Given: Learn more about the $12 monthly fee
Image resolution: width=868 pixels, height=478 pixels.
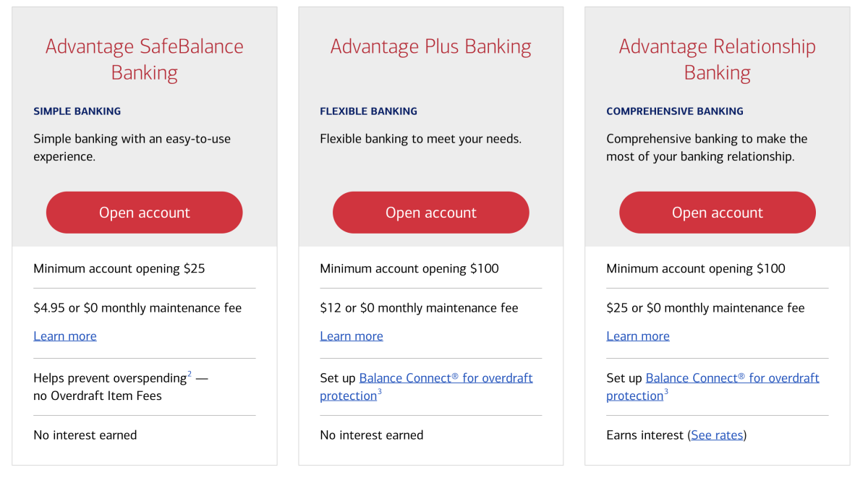Looking at the screenshot, I should pos(352,336).
